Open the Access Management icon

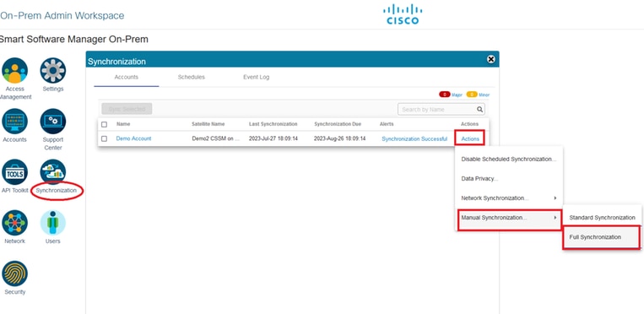click(15, 70)
